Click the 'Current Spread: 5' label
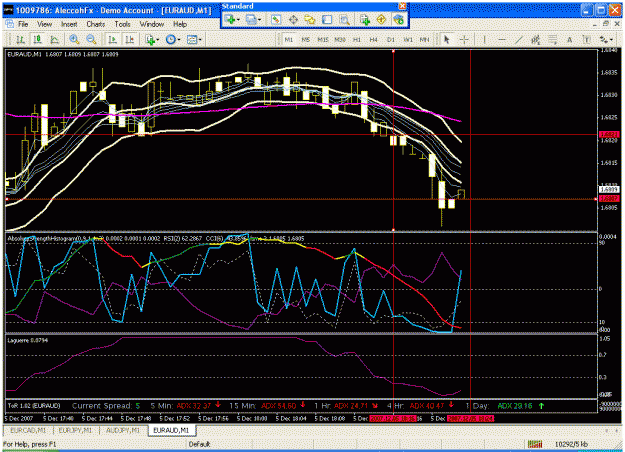625x452 pixels. click(x=106, y=406)
